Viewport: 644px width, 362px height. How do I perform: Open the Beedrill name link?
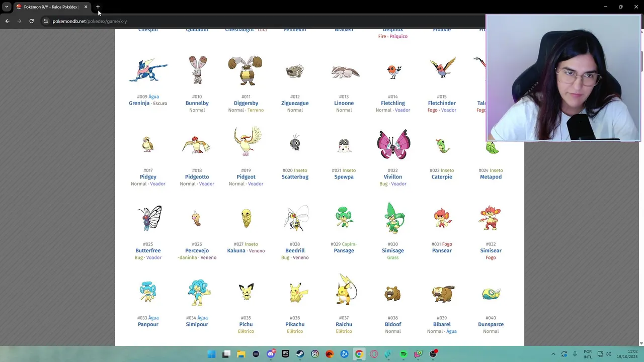pyautogui.click(x=295, y=251)
